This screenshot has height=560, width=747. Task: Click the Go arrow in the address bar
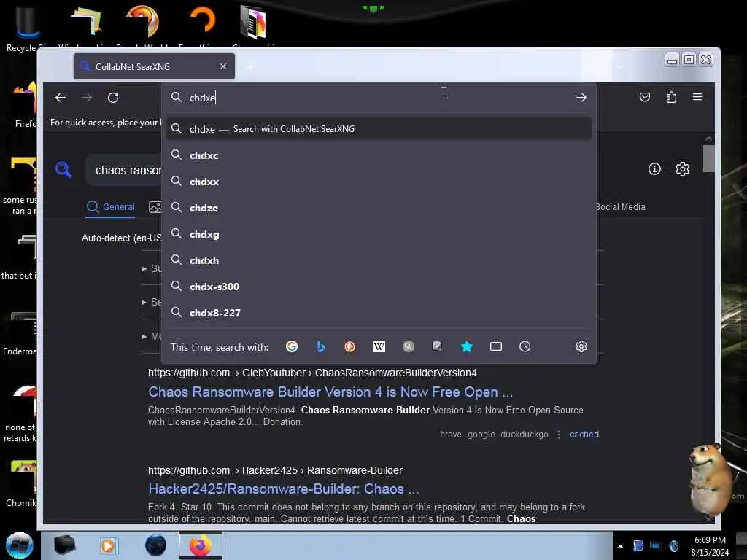[581, 98]
